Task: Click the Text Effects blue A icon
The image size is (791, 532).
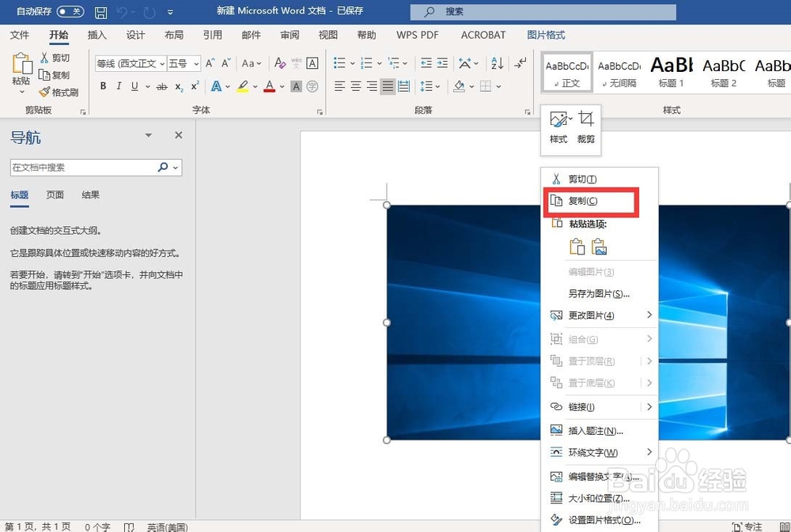Action: (x=217, y=86)
